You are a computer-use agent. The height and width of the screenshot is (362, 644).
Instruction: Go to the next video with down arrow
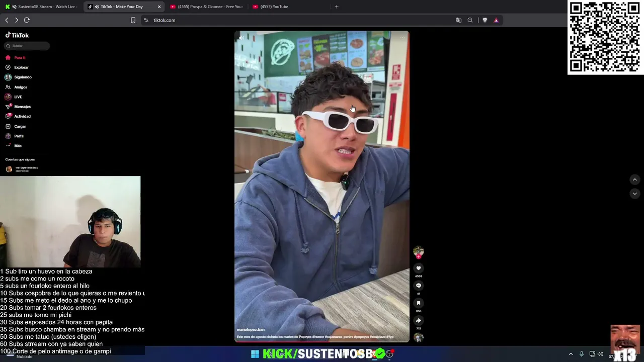click(634, 194)
